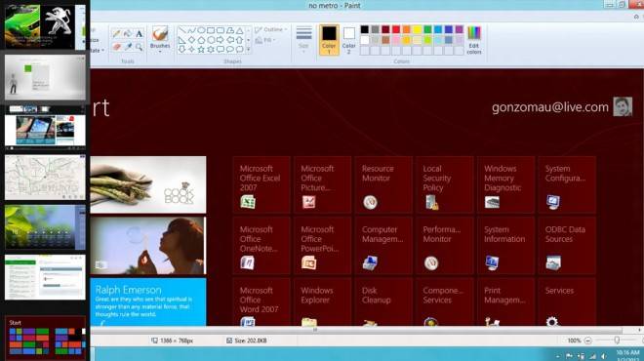Open the Edit colors dialog

pos(473,40)
